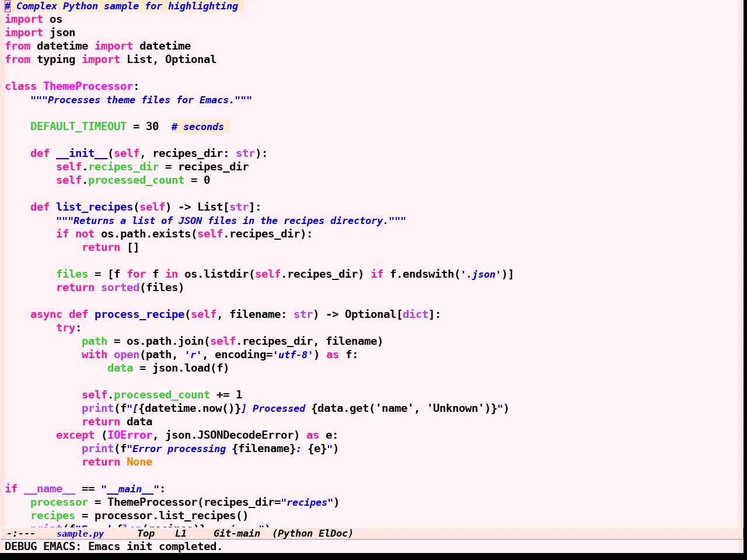Click the process_recipe function name
Viewport: 747px width, 560px height.
coord(139,314)
